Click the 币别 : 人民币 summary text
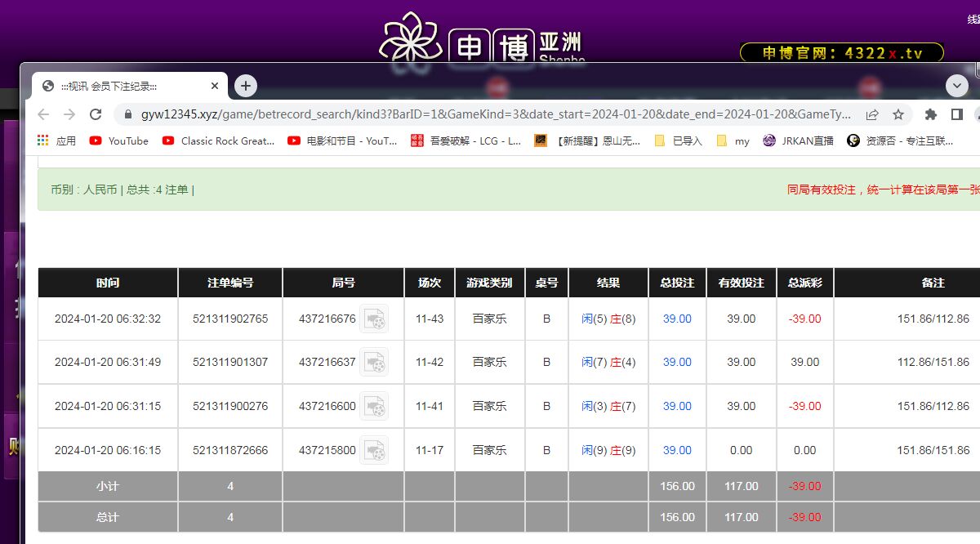 (x=84, y=190)
